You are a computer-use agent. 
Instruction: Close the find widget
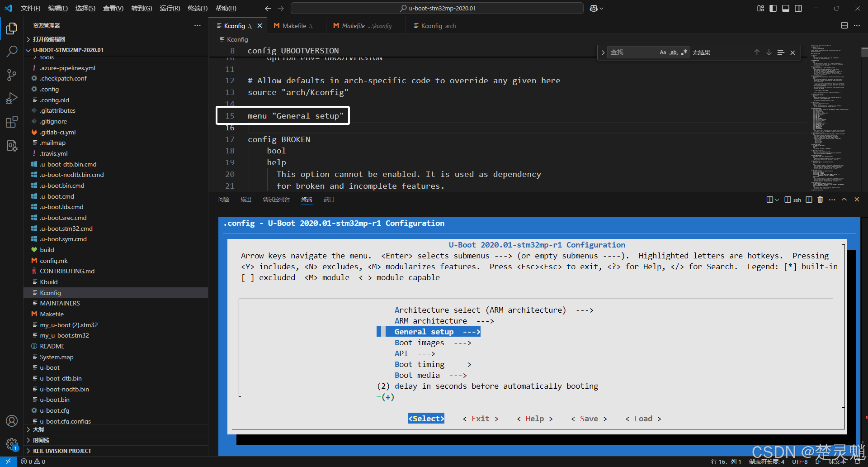point(793,52)
